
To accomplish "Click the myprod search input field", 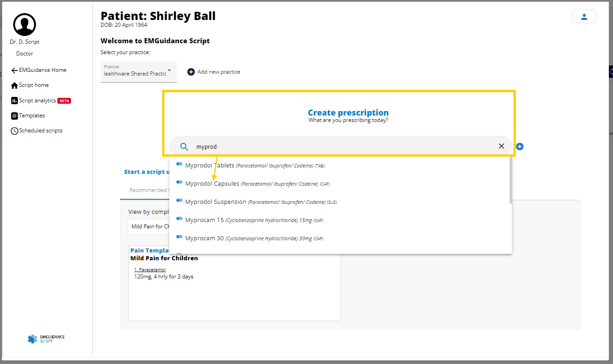I will (341, 147).
